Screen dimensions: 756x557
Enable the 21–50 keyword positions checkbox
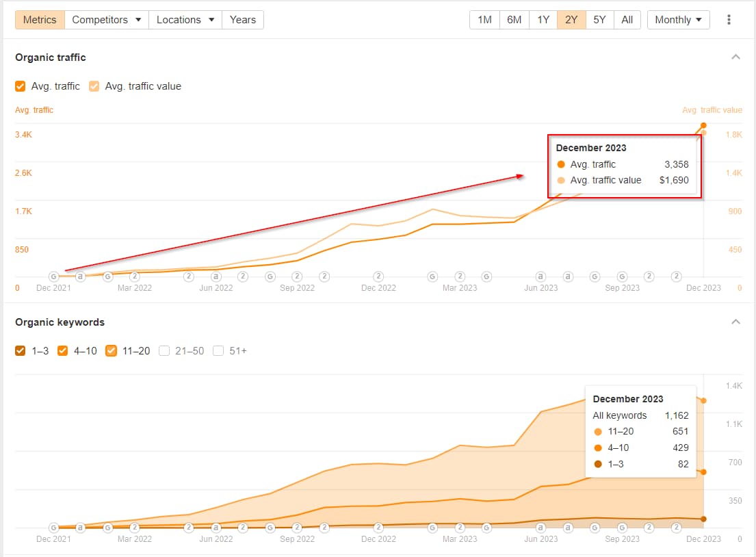tap(164, 350)
